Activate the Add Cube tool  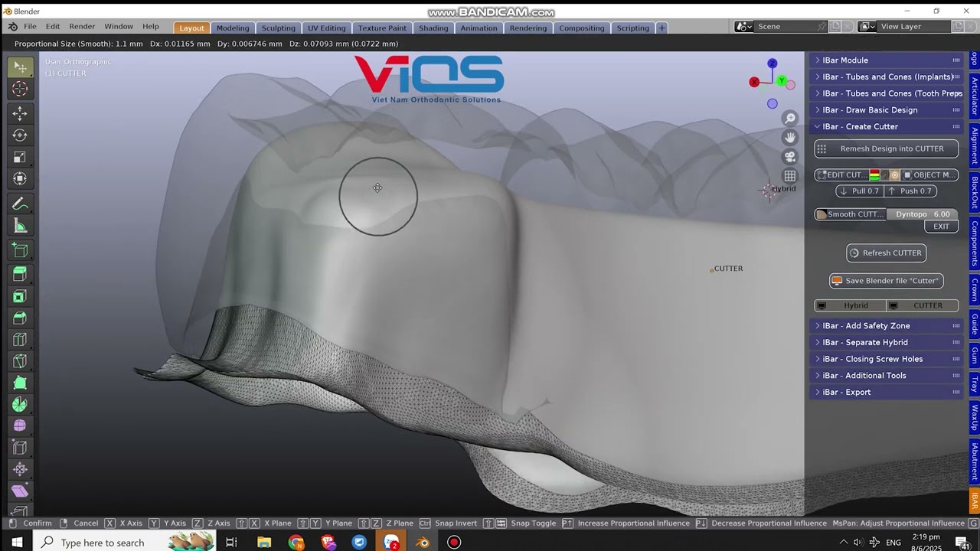pos(21,251)
